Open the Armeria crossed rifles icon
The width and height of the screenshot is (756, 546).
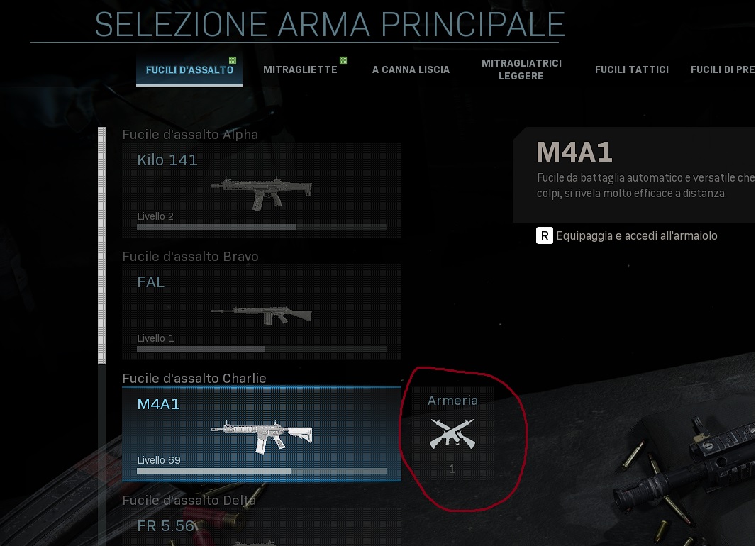(452, 434)
